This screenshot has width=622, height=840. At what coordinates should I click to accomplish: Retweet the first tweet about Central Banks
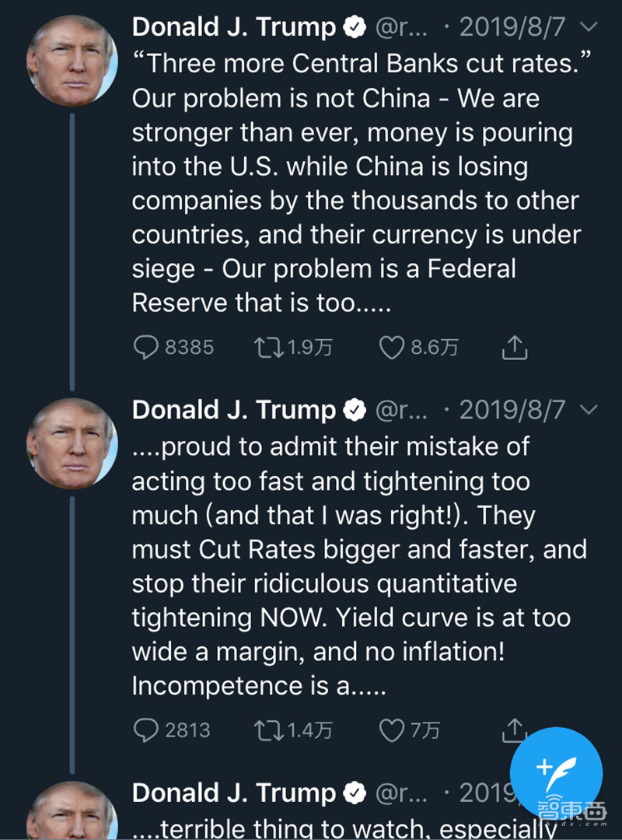click(x=268, y=347)
